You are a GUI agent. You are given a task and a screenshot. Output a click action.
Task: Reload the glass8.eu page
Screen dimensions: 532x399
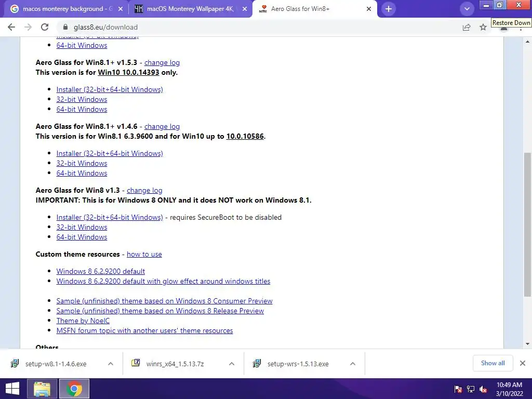(45, 27)
